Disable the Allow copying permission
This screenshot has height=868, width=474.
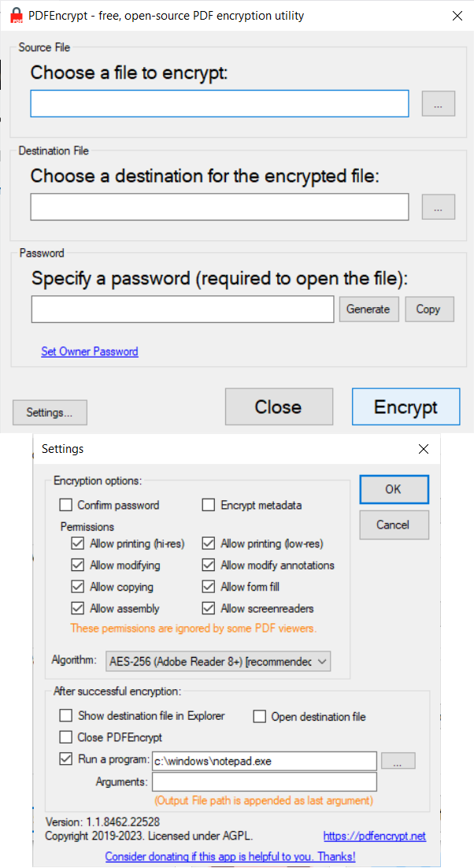78,586
